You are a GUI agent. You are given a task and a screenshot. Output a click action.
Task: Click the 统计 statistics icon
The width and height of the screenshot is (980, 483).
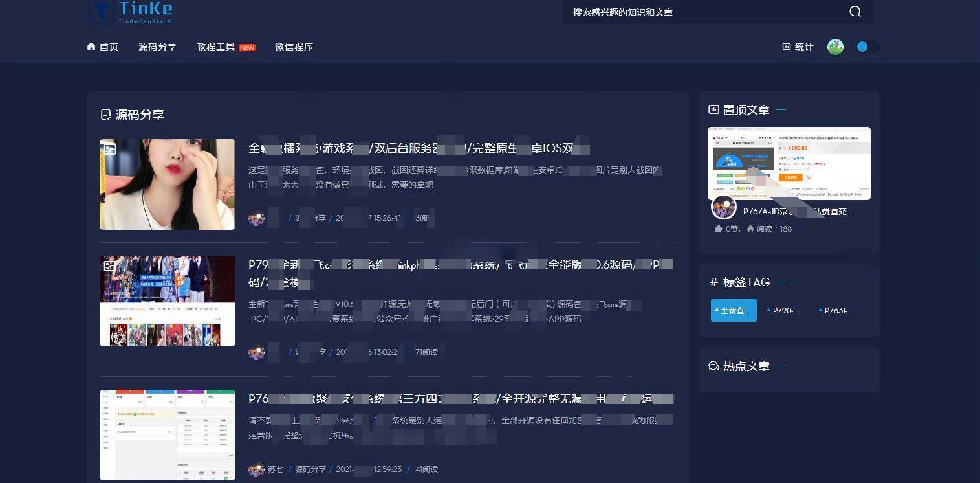tap(785, 46)
